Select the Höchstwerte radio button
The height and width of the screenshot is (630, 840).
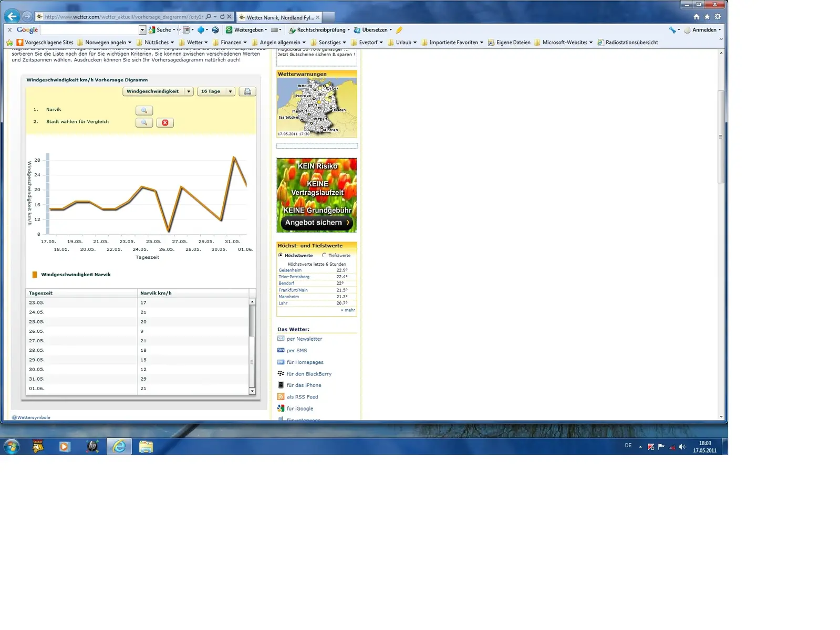pyautogui.click(x=281, y=255)
